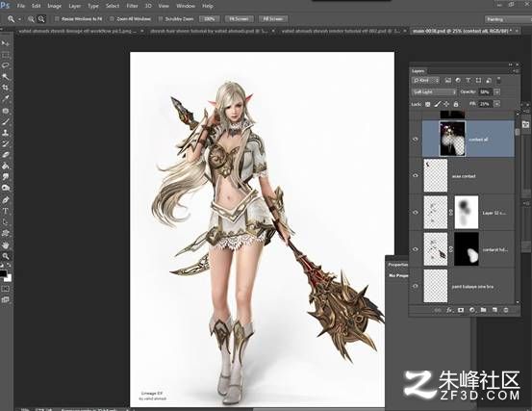The image size is (532, 411).
Task: Open the Layers panel flyout menu
Action: pyautogui.click(x=516, y=71)
